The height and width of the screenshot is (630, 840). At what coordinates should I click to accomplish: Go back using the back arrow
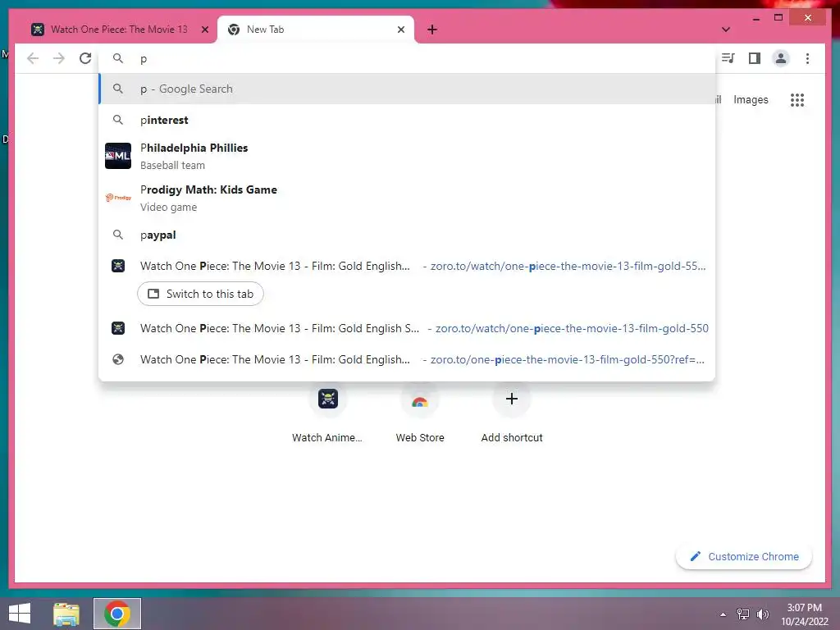click(x=33, y=58)
